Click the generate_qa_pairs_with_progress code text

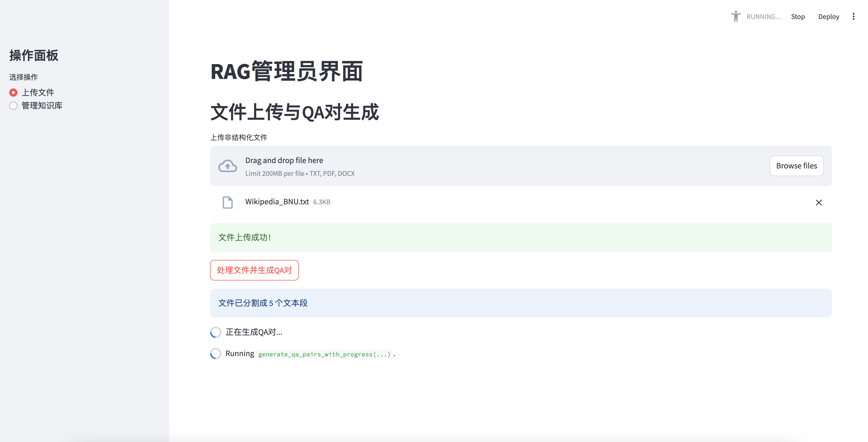324,354
